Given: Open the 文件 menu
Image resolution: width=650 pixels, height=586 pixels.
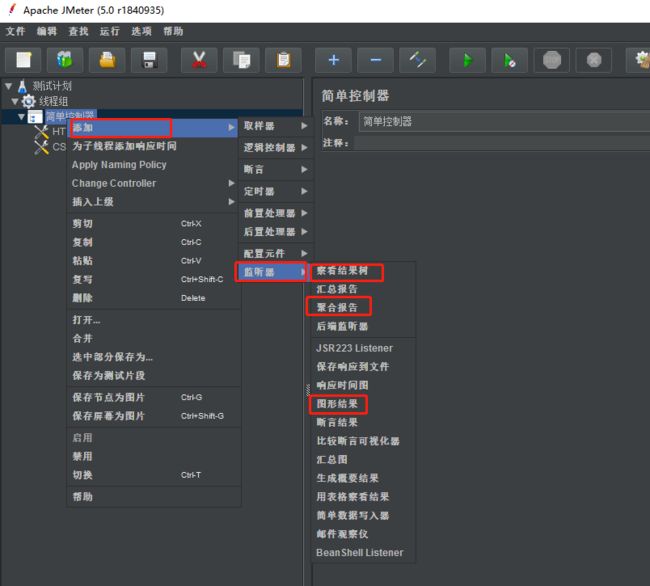Looking at the screenshot, I should 16,31.
